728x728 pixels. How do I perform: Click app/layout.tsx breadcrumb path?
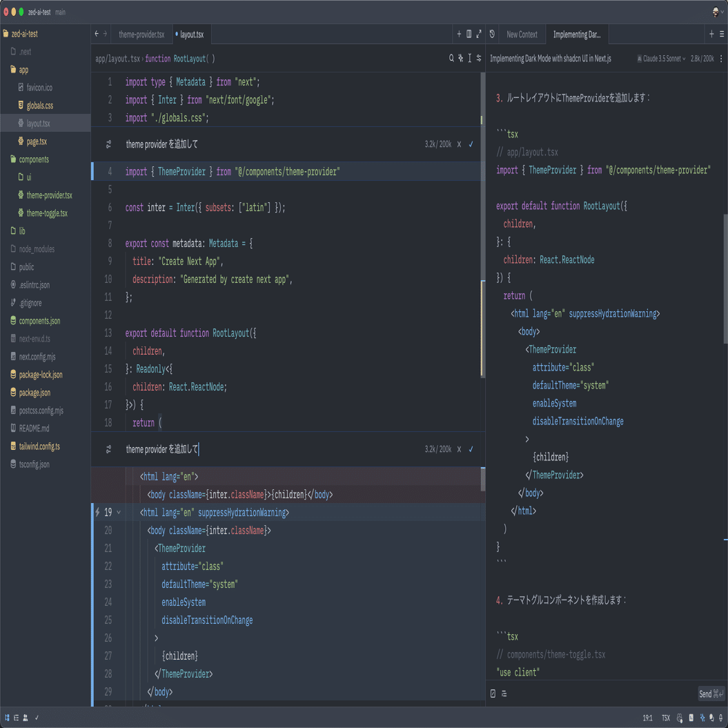117,59
